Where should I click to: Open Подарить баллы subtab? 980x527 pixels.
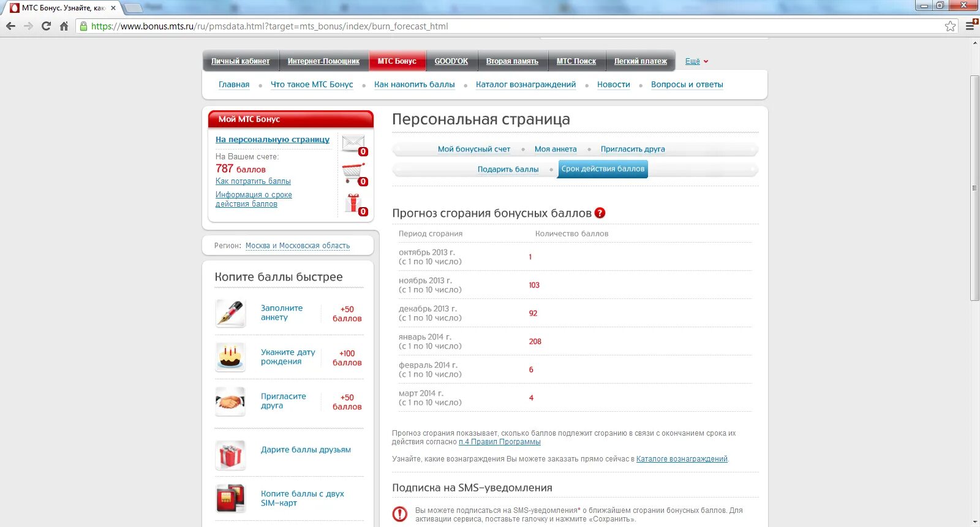pyautogui.click(x=508, y=169)
